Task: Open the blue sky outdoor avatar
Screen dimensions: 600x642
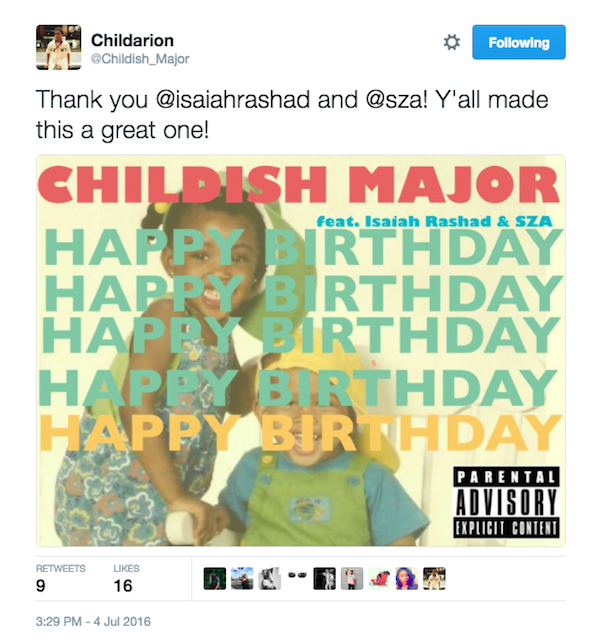Action: 242,579
